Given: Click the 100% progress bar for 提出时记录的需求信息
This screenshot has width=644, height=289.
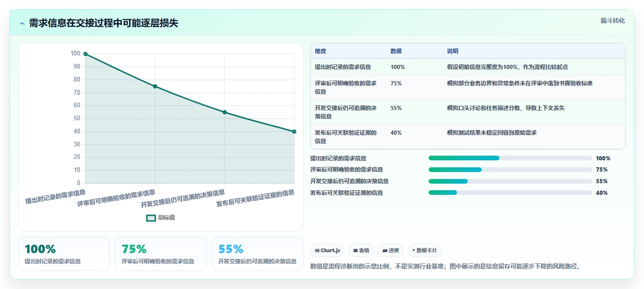Looking at the screenshot, I should pyautogui.click(x=510, y=158).
